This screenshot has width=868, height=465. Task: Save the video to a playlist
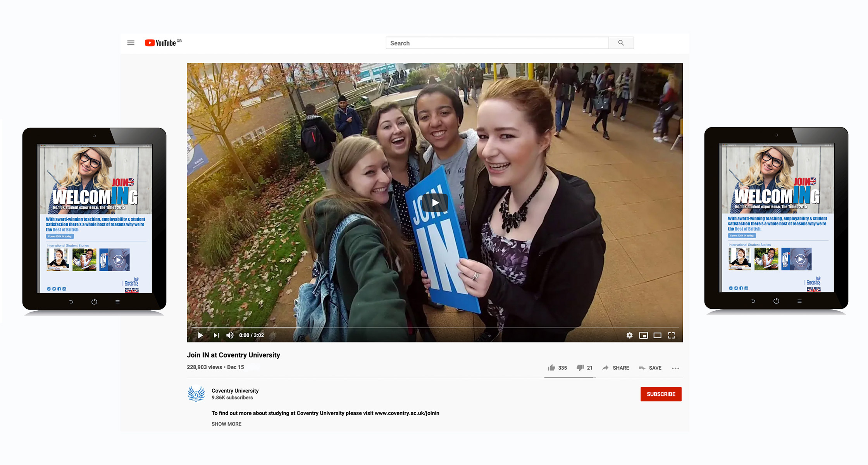[650, 368]
